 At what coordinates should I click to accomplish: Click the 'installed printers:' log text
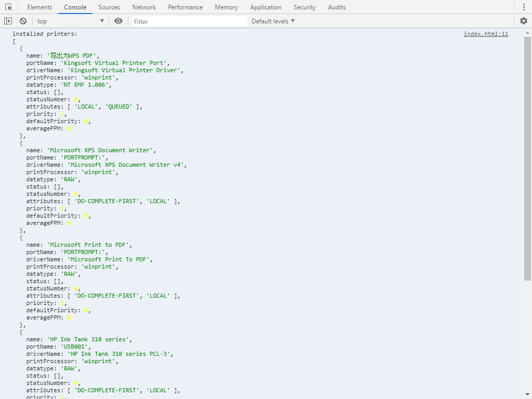[45, 34]
